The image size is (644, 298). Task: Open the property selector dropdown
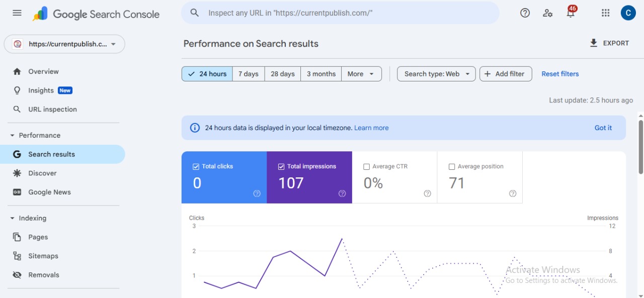[x=64, y=44]
